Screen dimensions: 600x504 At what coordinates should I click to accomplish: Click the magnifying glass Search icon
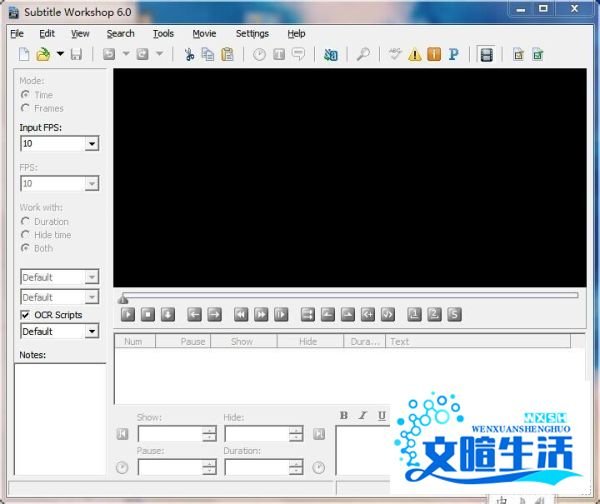pos(363,54)
